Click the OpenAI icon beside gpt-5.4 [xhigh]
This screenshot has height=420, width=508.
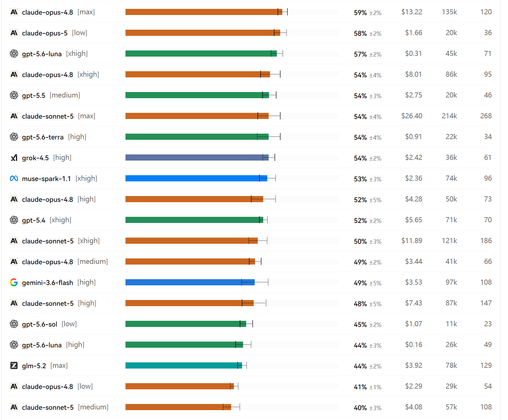[14, 220]
